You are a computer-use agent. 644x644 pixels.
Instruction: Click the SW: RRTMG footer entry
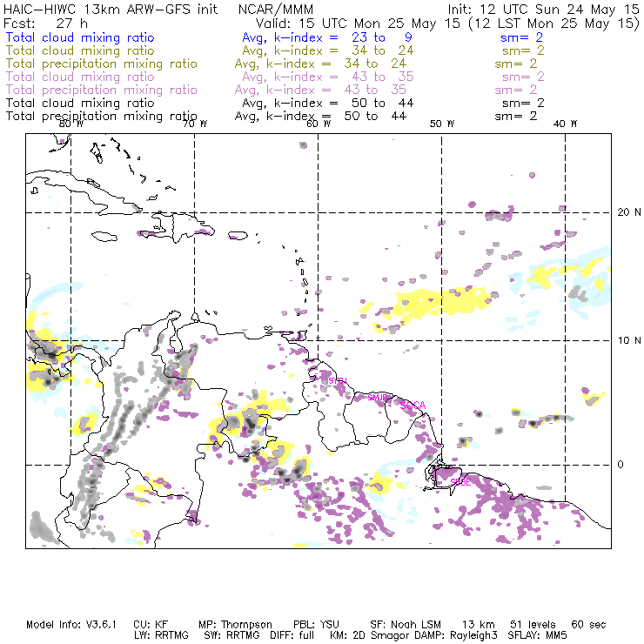pos(231,635)
